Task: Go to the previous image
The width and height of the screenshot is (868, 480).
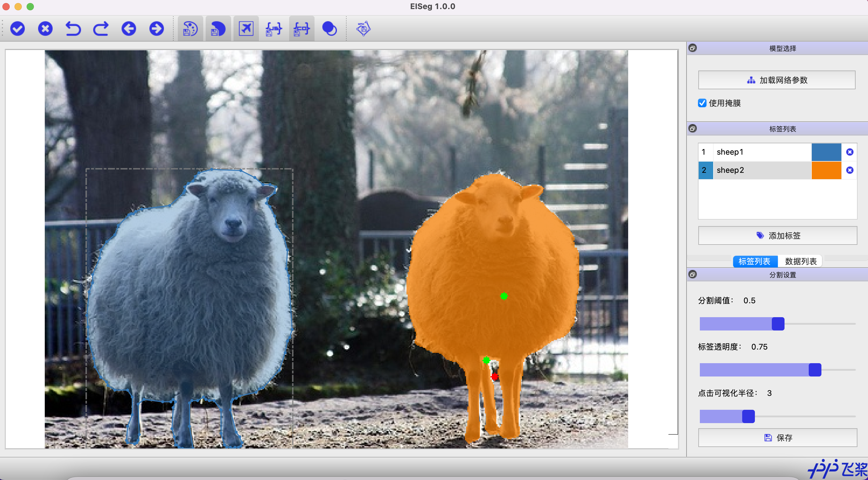Action: pyautogui.click(x=129, y=29)
